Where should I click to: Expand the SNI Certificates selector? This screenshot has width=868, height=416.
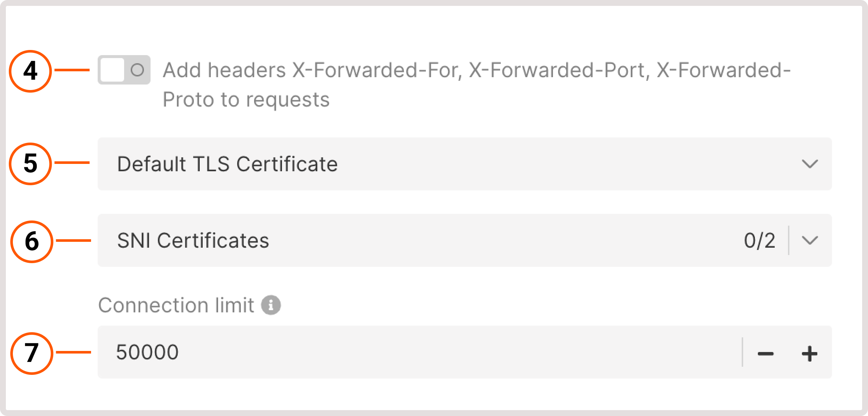[465, 240]
